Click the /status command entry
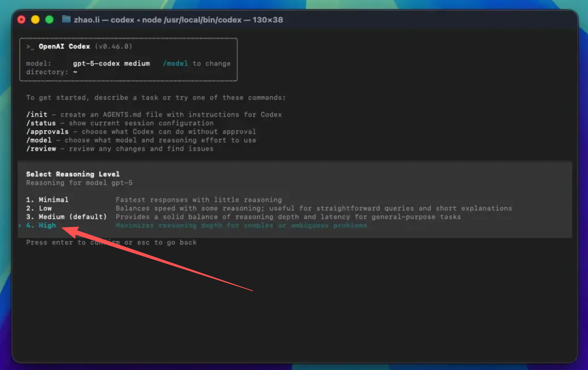 tap(120, 123)
